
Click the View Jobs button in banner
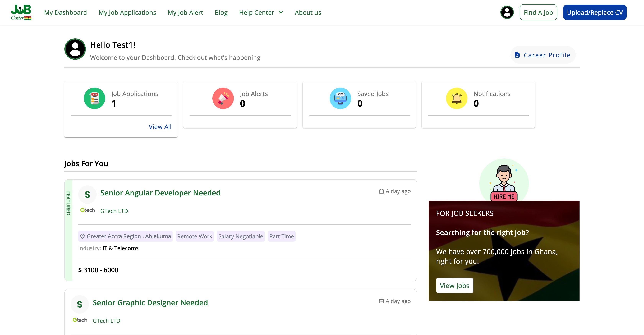454,286
